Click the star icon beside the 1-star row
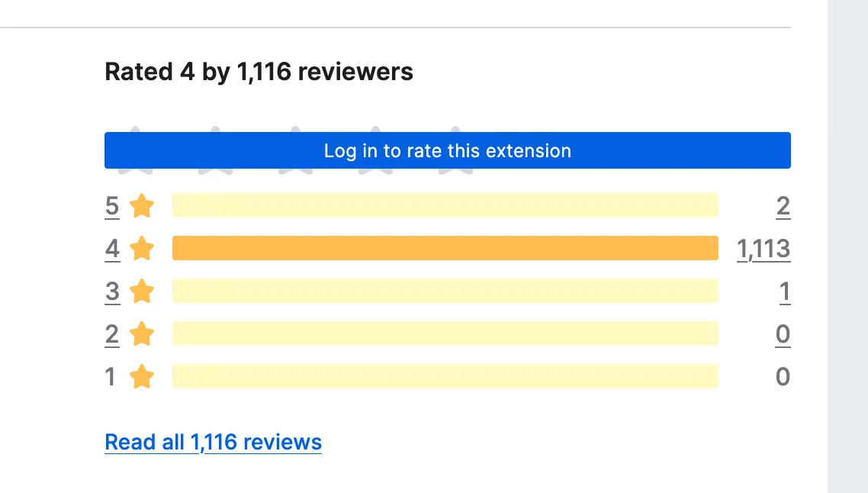Viewport: 868px width, 493px height. coord(142,376)
